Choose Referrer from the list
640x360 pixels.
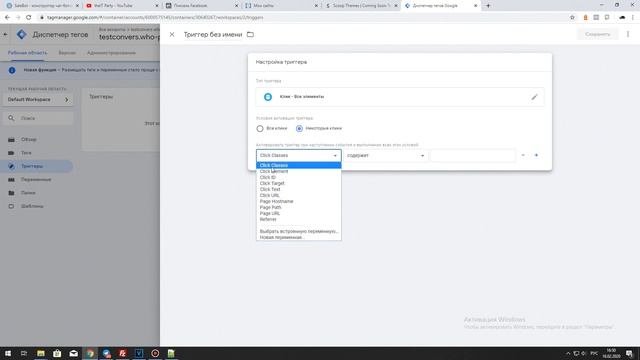(298, 219)
